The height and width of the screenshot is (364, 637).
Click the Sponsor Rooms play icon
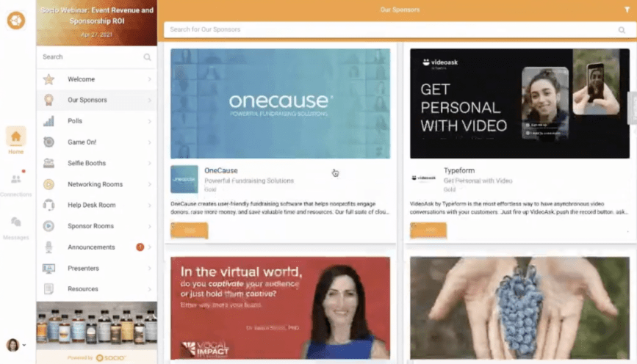coord(48,226)
